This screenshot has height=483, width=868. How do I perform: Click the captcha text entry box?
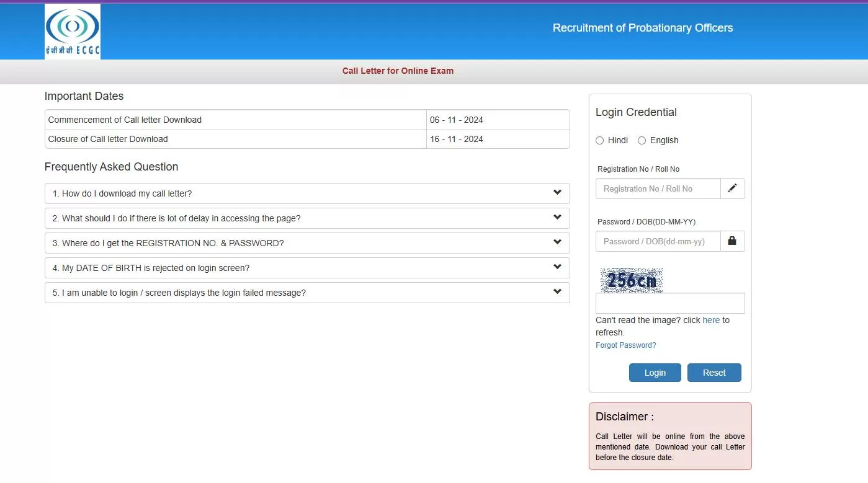[669, 303]
